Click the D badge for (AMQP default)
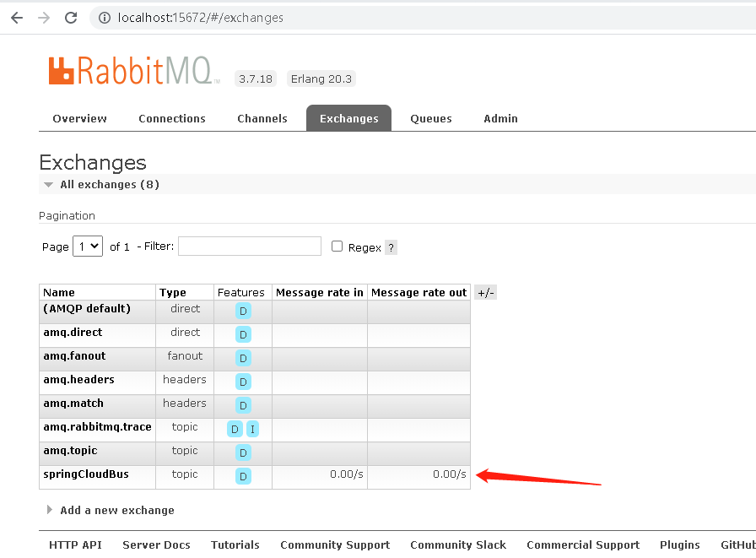This screenshot has height=558, width=756. (x=243, y=311)
